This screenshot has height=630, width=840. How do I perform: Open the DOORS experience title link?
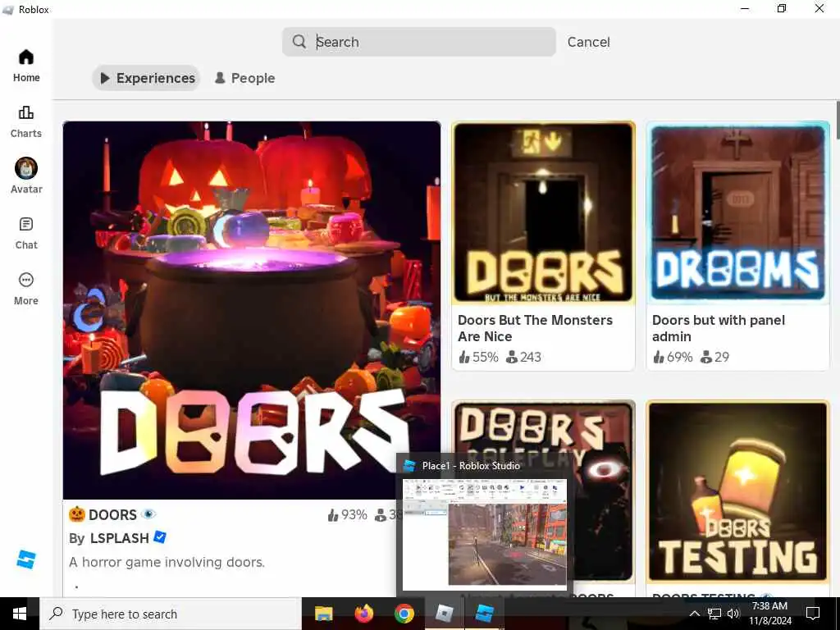tap(112, 515)
